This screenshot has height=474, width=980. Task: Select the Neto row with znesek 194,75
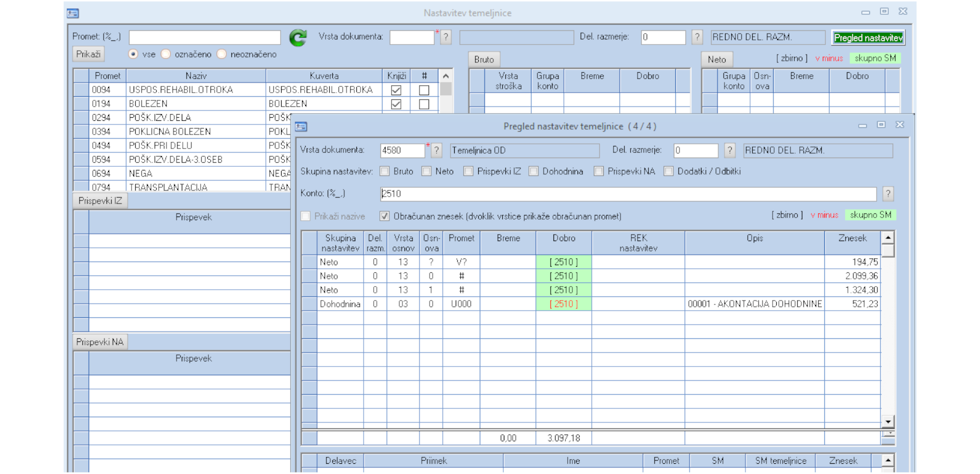pyautogui.click(x=591, y=262)
